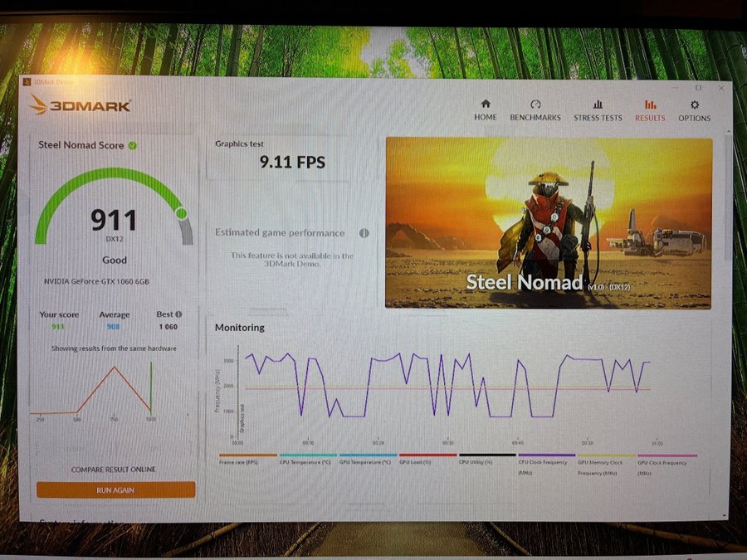
Task: Click the Steel Nomad preview image
Action: point(549,223)
